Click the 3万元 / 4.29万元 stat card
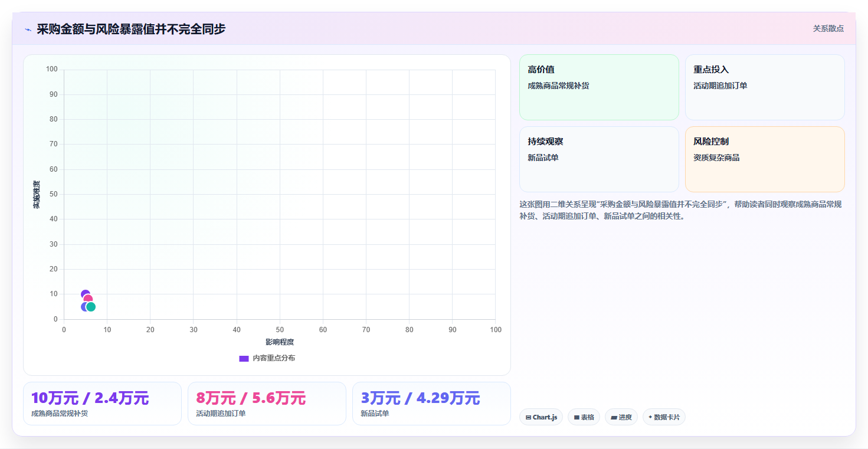 431,404
